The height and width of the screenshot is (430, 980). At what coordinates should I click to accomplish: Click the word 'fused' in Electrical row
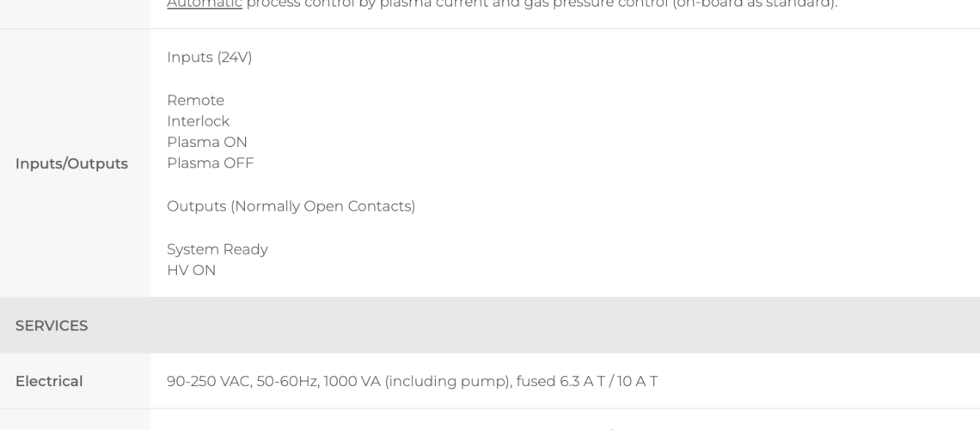(536, 381)
